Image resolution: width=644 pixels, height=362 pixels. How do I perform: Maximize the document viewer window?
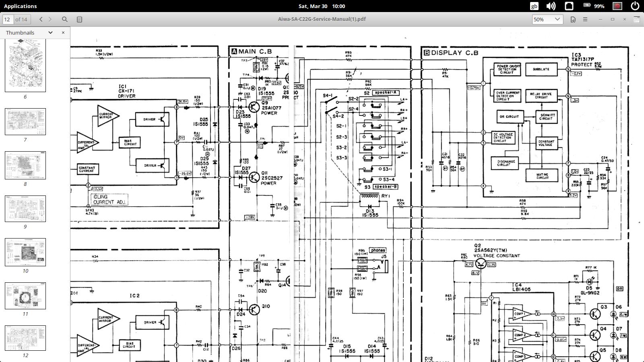pos(613,19)
